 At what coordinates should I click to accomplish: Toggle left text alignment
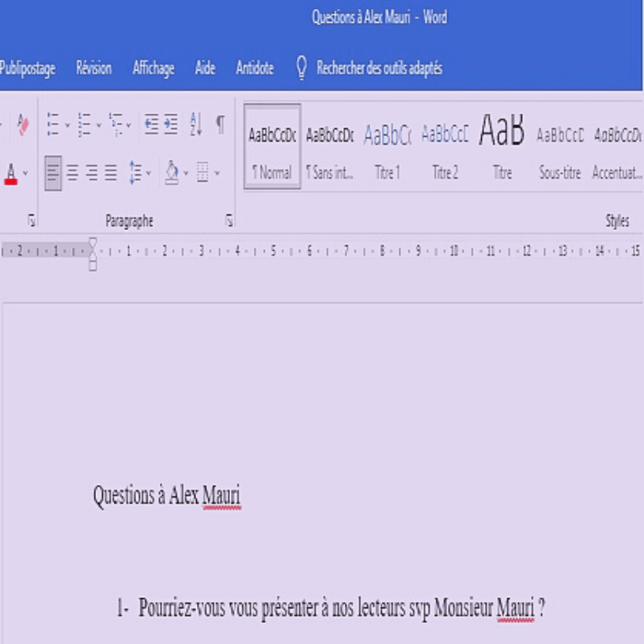pyautogui.click(x=53, y=172)
